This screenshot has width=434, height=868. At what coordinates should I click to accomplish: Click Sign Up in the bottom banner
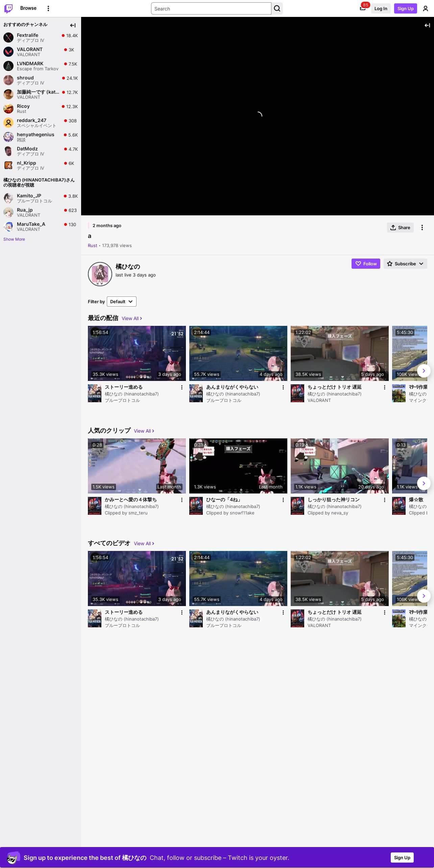pyautogui.click(x=402, y=858)
